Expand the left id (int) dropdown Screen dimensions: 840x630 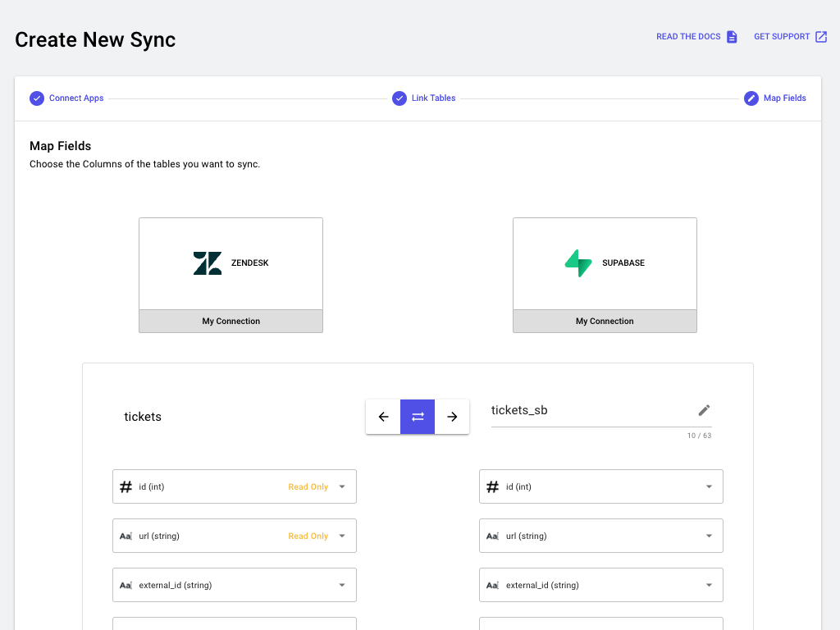click(342, 487)
